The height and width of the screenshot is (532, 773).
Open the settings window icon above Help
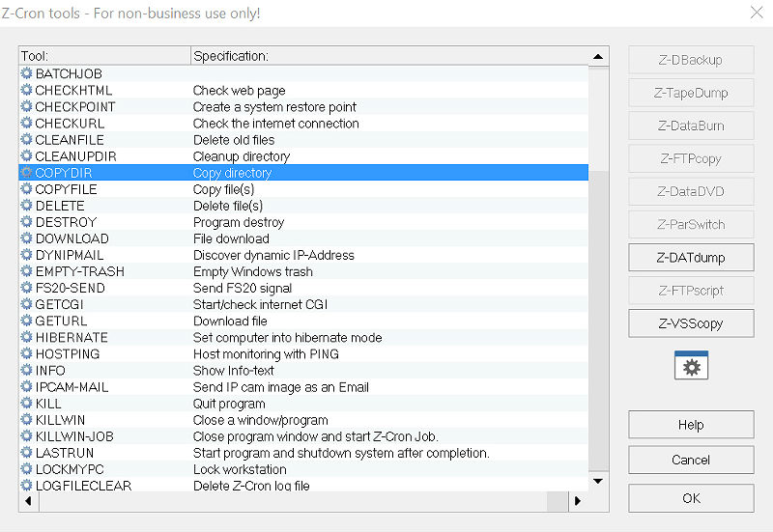click(691, 365)
